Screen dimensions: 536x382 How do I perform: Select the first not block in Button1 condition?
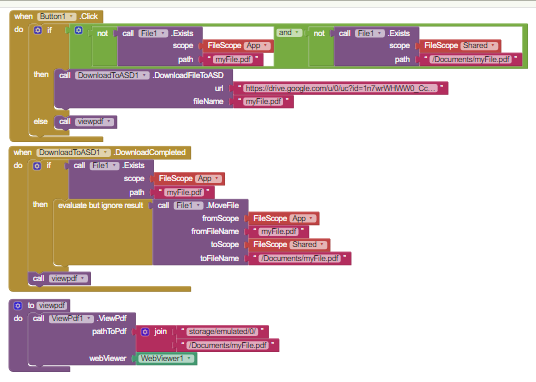(x=102, y=34)
